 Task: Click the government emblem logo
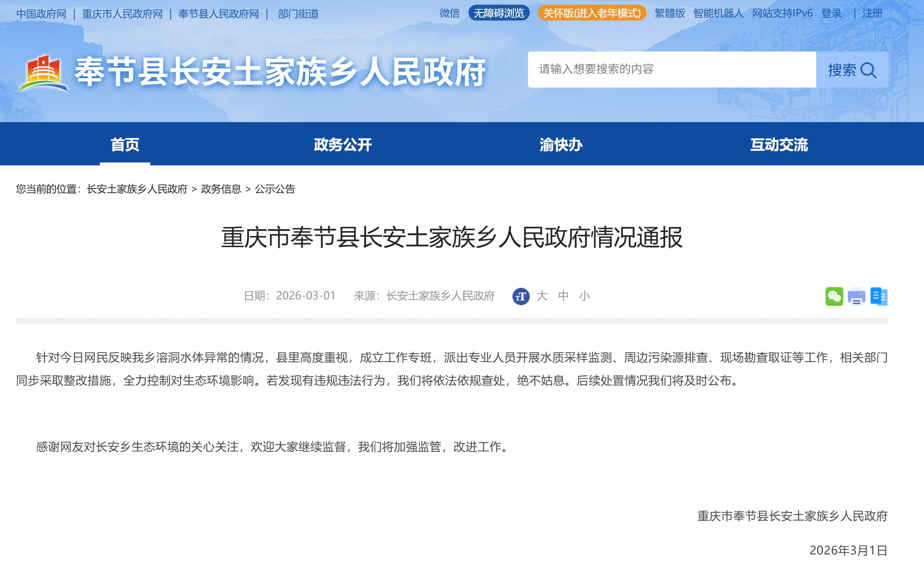coord(44,73)
